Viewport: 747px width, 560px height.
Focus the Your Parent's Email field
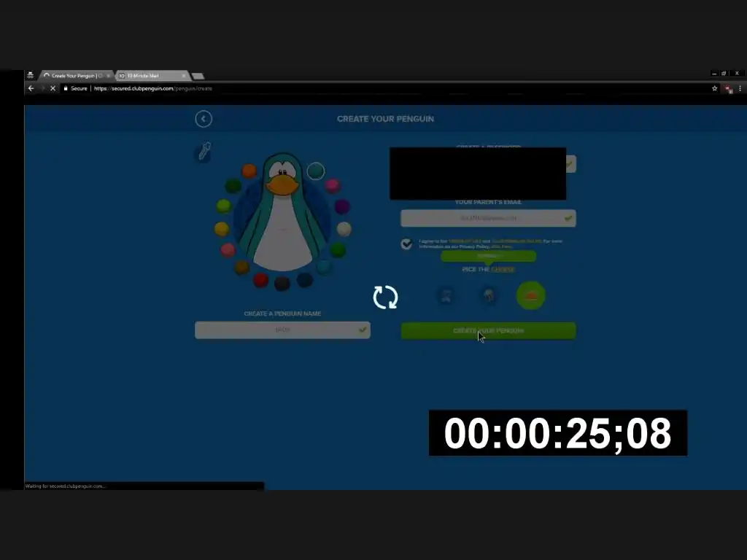pyautogui.click(x=488, y=219)
